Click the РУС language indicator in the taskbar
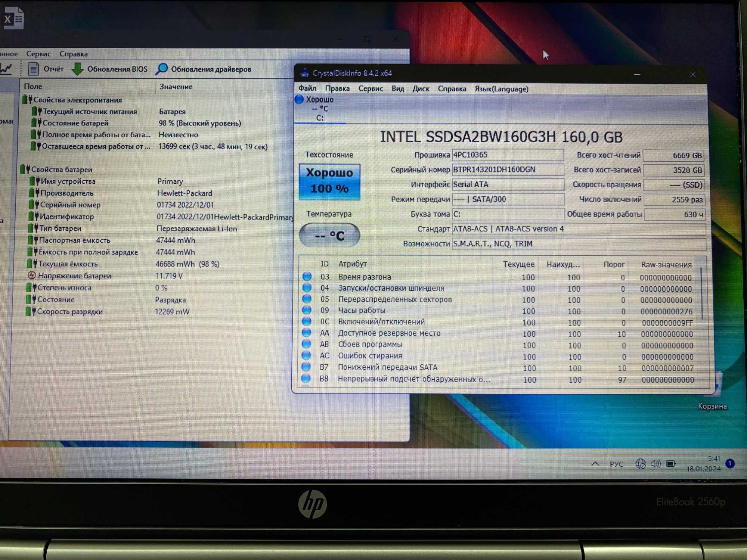The image size is (747, 560). tap(617, 464)
